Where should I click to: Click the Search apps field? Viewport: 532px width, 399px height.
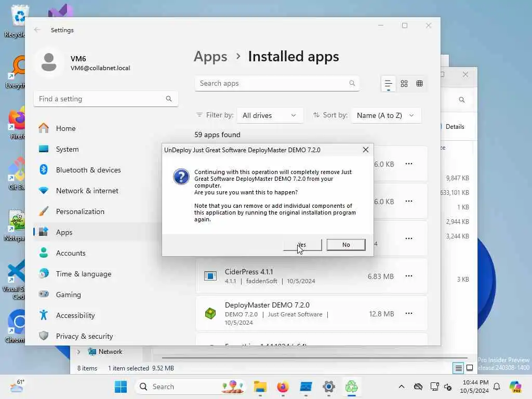pos(277,83)
